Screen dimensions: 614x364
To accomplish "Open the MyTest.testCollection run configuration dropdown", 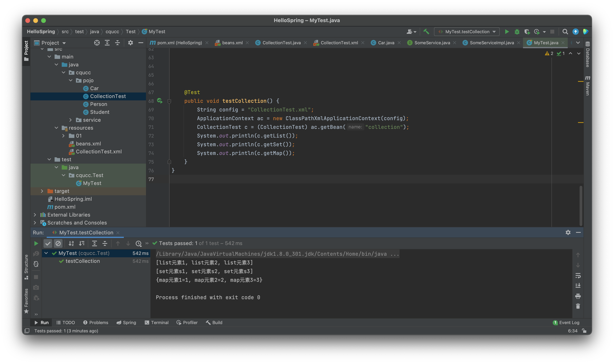I will tap(467, 32).
